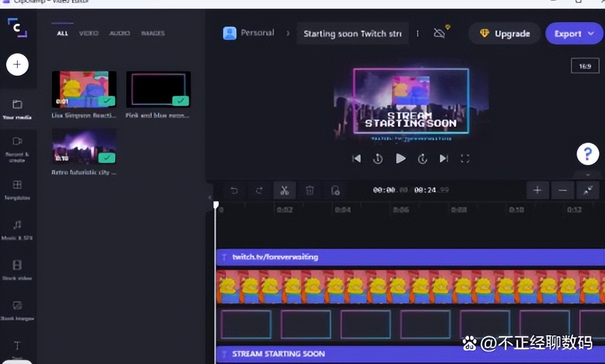Collapse the media panel with side arrow
Screen dimensions: 605x364
[x=210, y=197]
